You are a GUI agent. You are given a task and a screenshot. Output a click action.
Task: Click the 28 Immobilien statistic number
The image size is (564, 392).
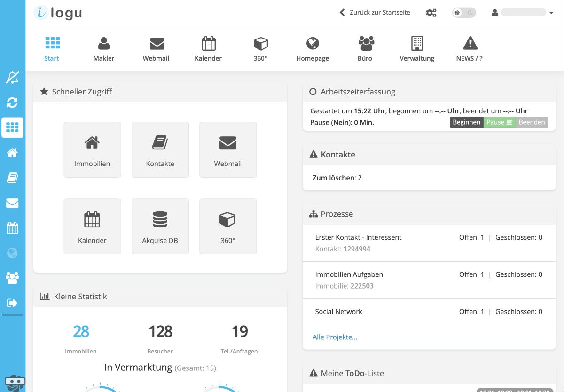[x=81, y=331]
